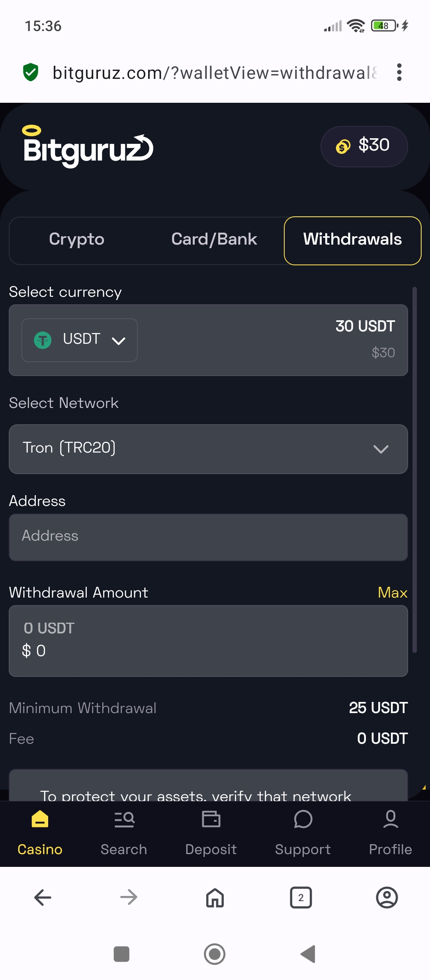
Task: Tap Max to fill withdrawal amount
Action: click(x=392, y=592)
